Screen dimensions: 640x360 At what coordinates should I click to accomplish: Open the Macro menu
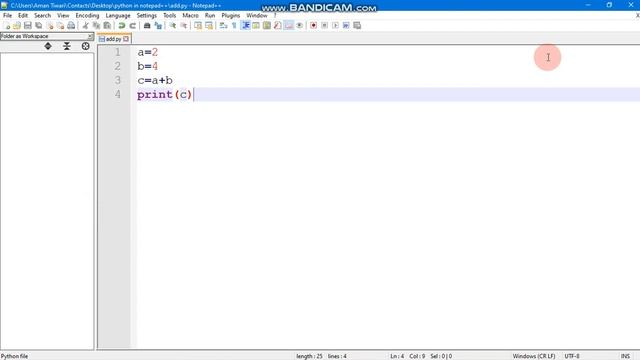click(190, 16)
